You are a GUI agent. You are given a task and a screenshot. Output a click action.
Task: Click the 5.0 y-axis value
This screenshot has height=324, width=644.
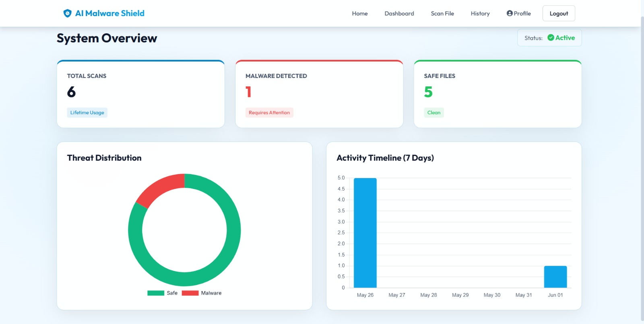point(341,178)
